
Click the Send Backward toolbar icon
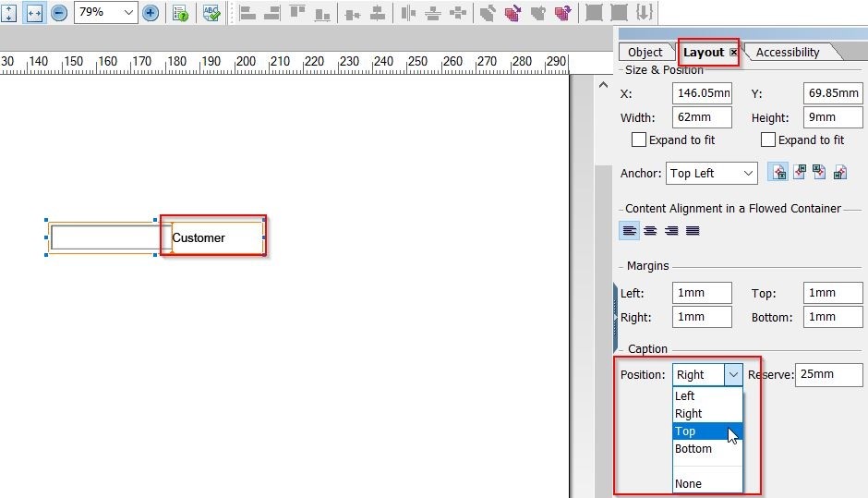(563, 13)
